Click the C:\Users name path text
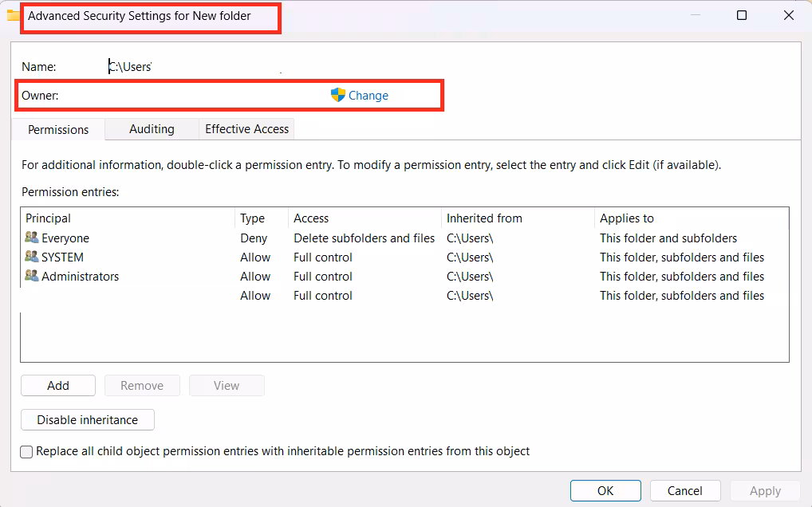Viewport: 812px width, 507px height. (x=130, y=67)
